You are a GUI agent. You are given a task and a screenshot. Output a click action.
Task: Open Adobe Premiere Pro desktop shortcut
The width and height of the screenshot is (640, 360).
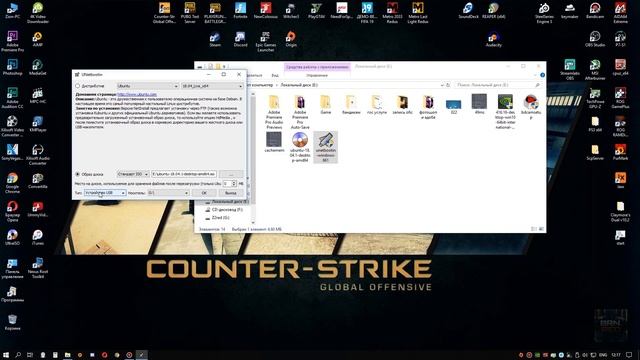coord(12,41)
